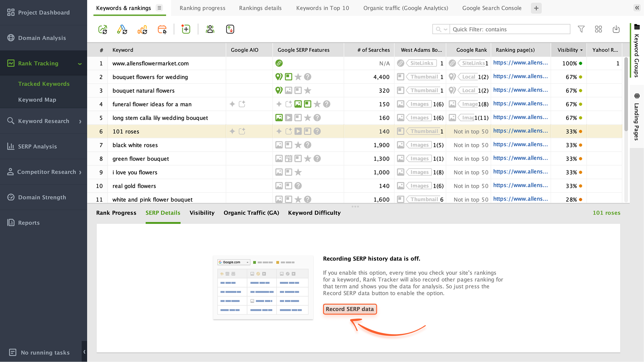Click green image icon for funeral flower ideas row
Viewport: 644px width, 362px height.
(298, 104)
